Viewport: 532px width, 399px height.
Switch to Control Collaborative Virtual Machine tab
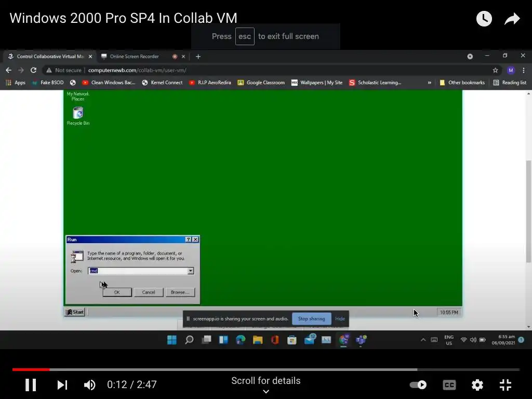50,56
